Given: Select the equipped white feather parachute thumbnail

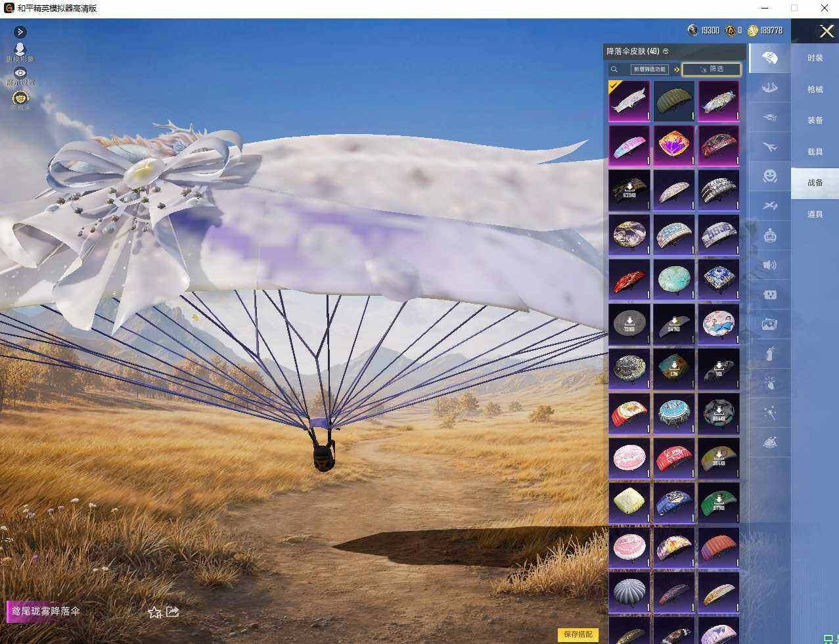Looking at the screenshot, I should pyautogui.click(x=629, y=101).
